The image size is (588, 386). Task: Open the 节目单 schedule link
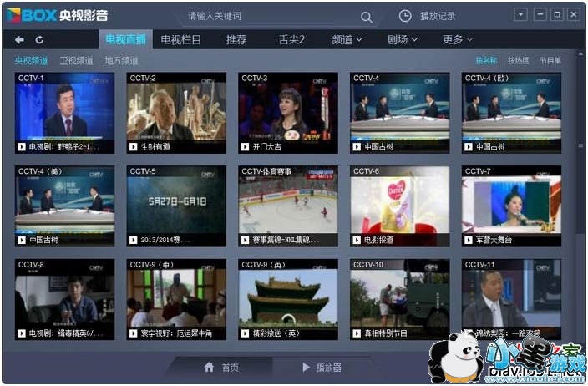tap(550, 60)
